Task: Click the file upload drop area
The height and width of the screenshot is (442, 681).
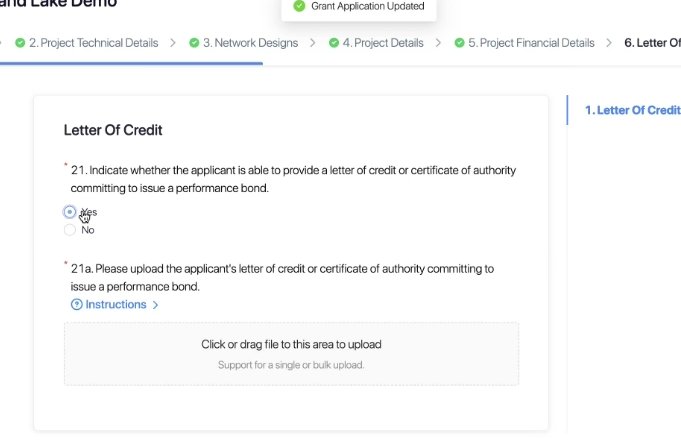Action: pos(291,353)
